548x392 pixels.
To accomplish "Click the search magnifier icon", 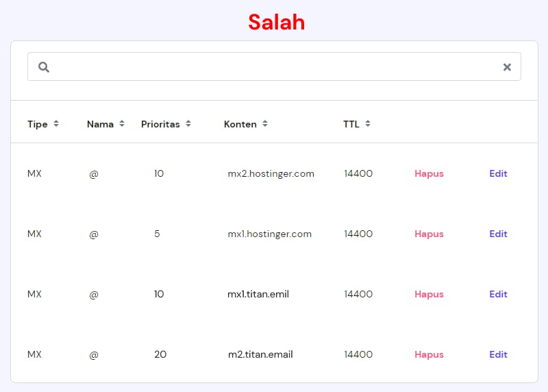I will pyautogui.click(x=44, y=67).
